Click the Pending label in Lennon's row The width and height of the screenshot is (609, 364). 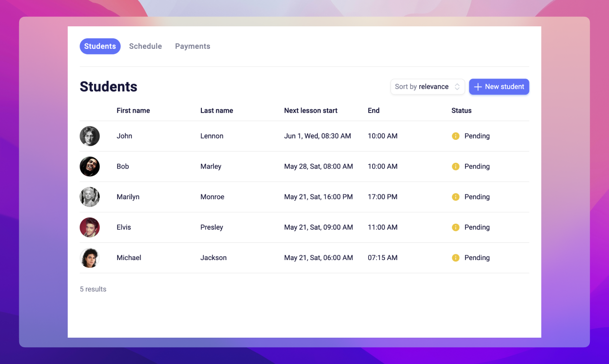pos(477,136)
